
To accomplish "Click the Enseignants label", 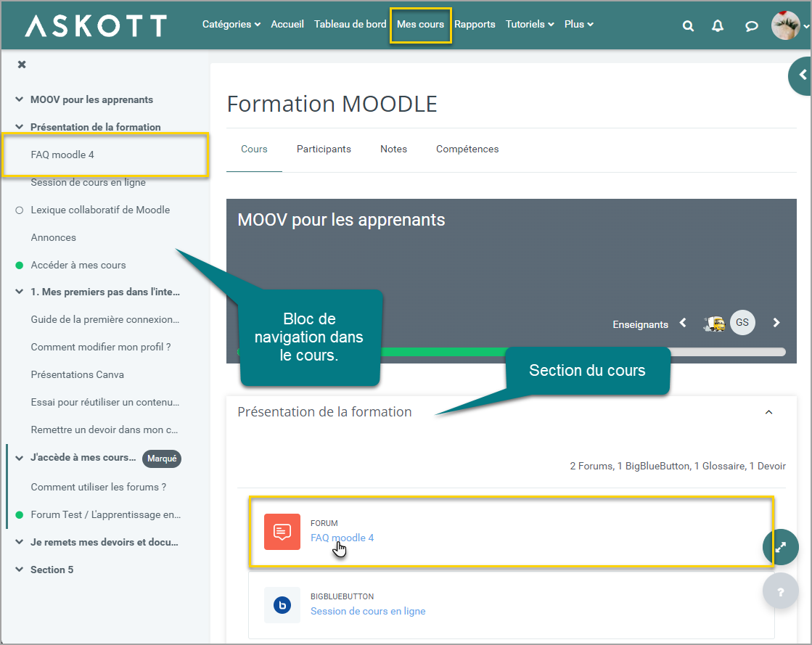I will pyautogui.click(x=641, y=324).
